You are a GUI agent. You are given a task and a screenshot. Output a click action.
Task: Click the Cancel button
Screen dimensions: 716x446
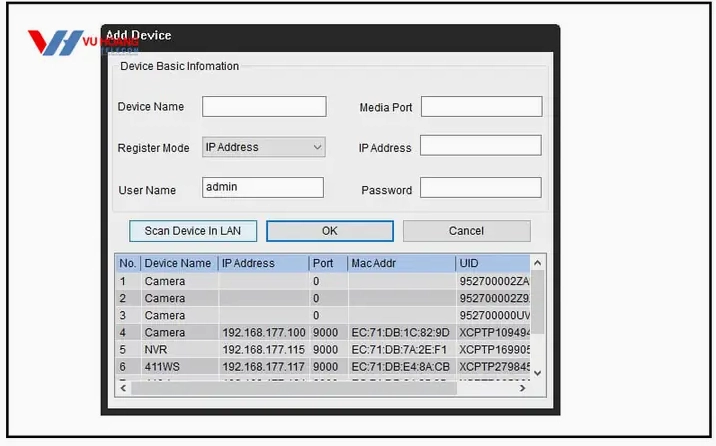pyautogui.click(x=466, y=231)
